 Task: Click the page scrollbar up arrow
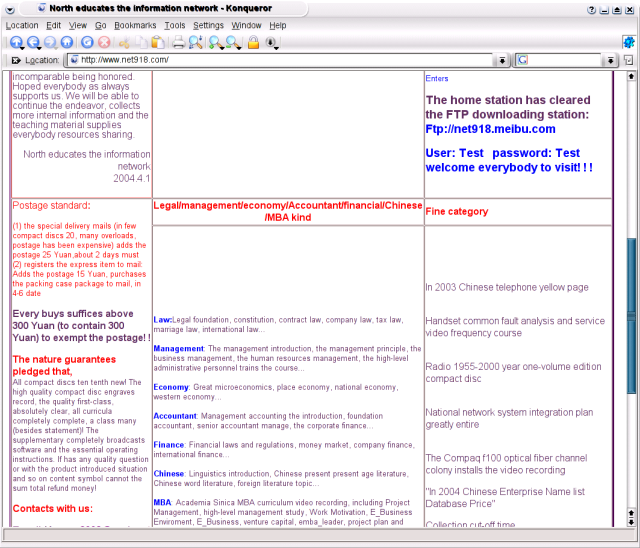coord(631,76)
